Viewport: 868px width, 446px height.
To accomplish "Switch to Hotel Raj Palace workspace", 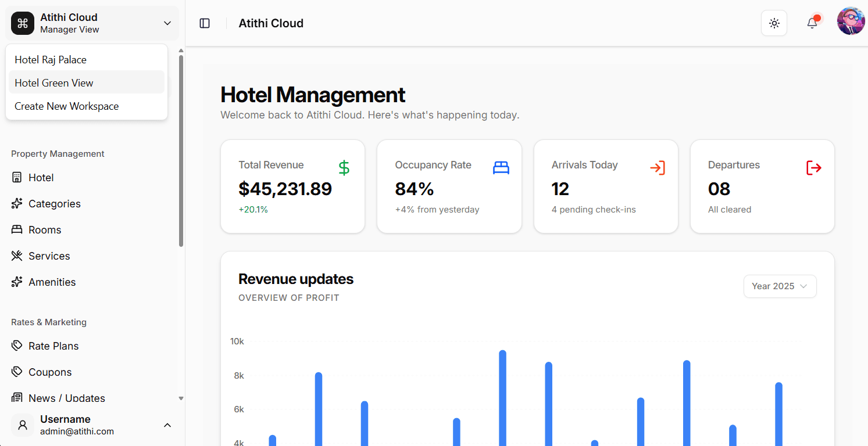I will 50,59.
